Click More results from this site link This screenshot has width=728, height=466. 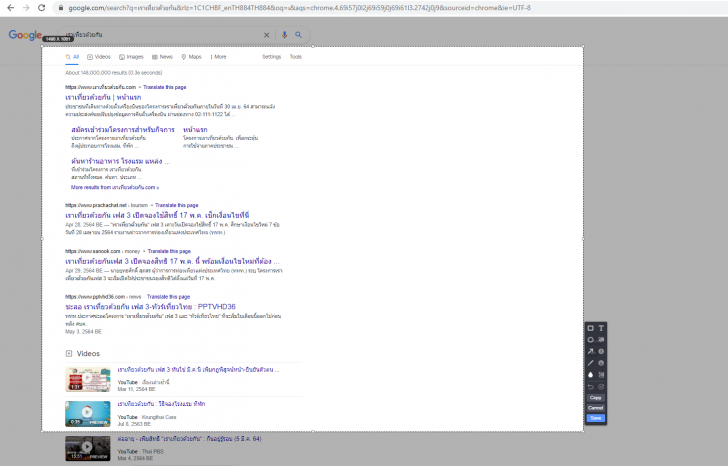[x=115, y=188]
